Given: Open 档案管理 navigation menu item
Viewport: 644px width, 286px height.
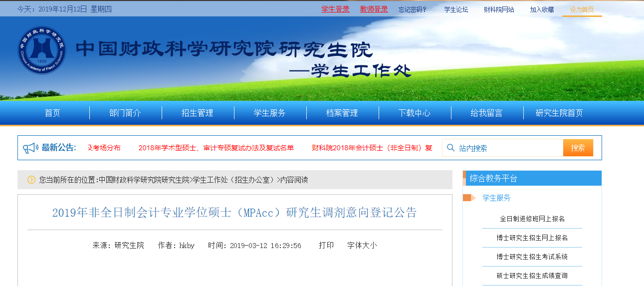Looking at the screenshot, I should 342,113.
